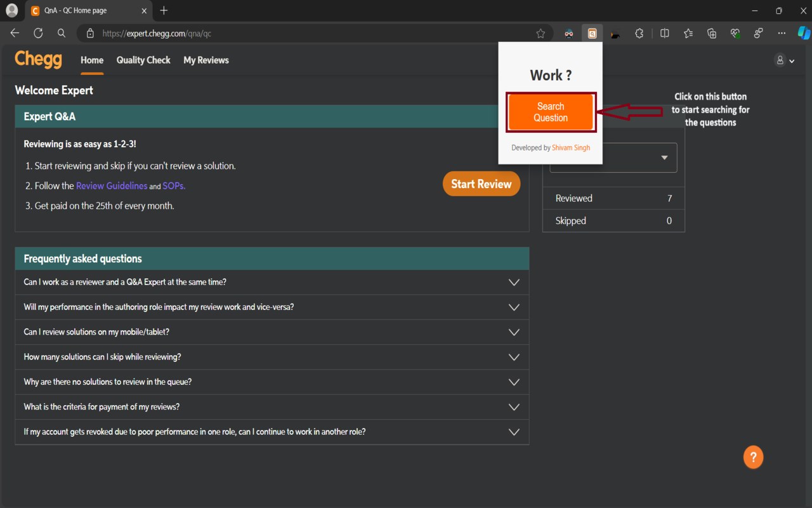Open the Copilot sidebar icon

[x=804, y=33]
